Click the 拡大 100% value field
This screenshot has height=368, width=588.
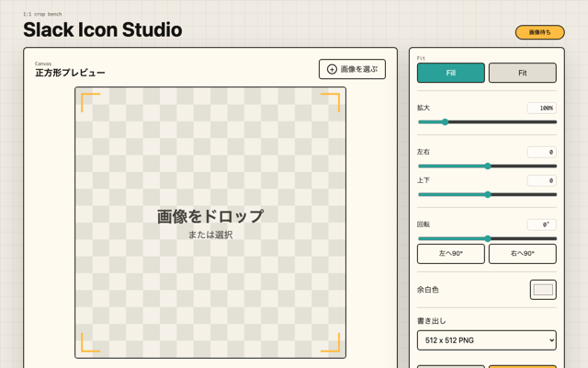[x=541, y=109]
